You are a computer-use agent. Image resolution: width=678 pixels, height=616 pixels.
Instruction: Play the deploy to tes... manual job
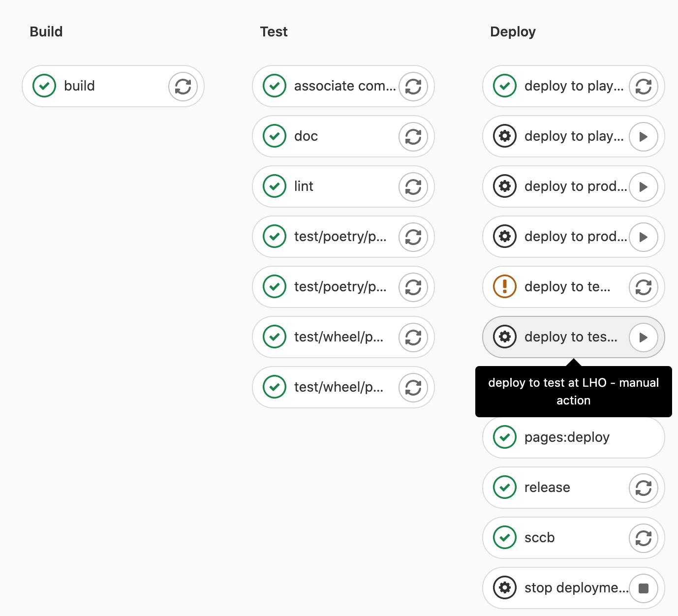click(x=644, y=338)
